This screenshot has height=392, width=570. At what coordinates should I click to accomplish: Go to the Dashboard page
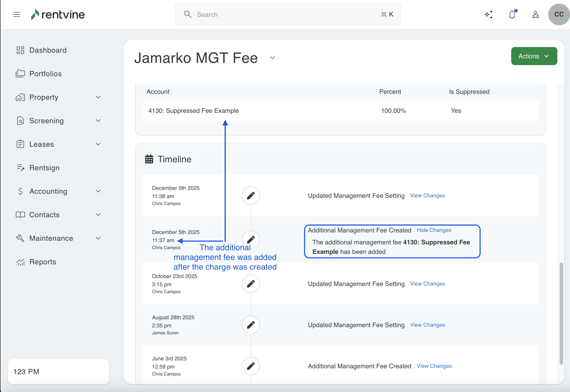[x=48, y=50]
